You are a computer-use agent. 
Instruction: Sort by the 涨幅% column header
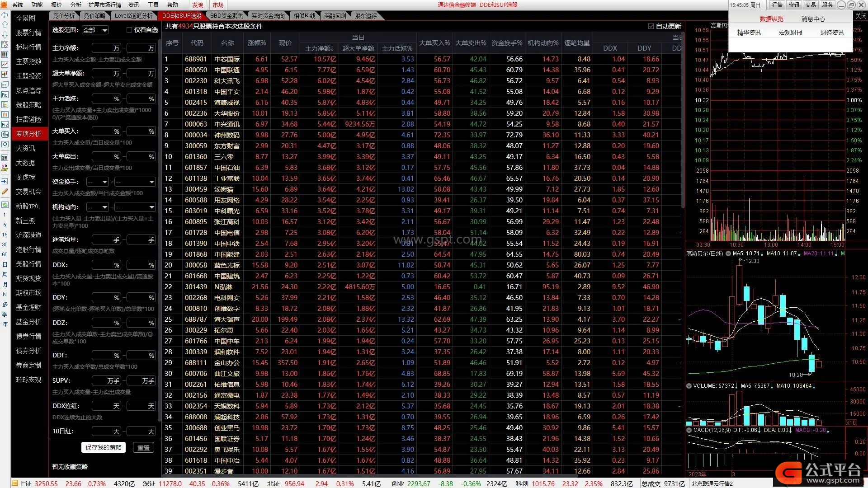(257, 43)
